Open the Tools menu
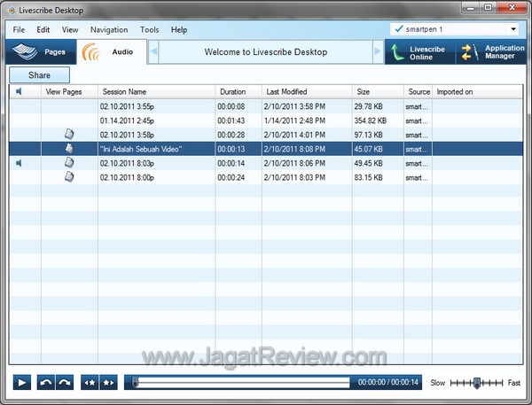Screen dimensions: 532x405 (150, 29)
